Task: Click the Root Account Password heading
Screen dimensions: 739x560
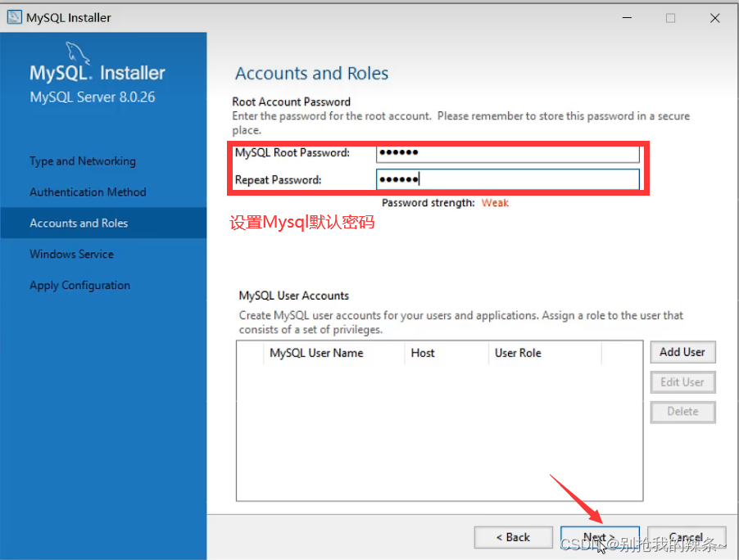Action: 292,102
